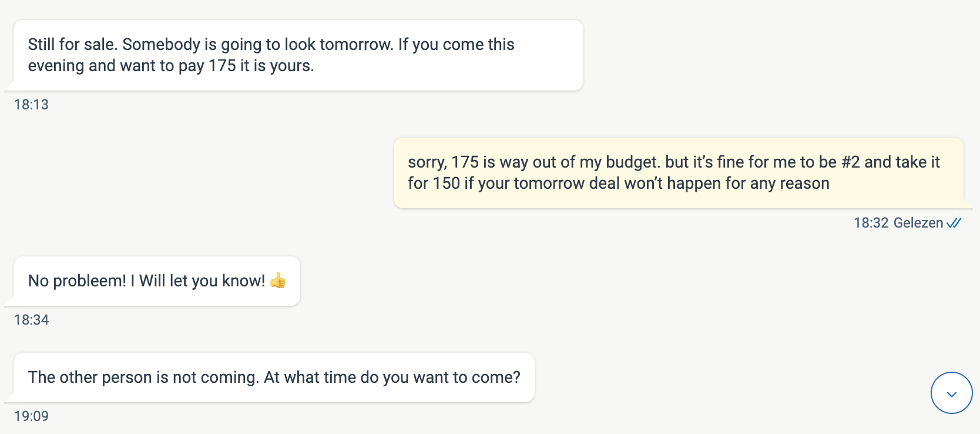The height and width of the screenshot is (434, 980).
Task: Click the "Gelezen" read status label
Action: pos(918,223)
